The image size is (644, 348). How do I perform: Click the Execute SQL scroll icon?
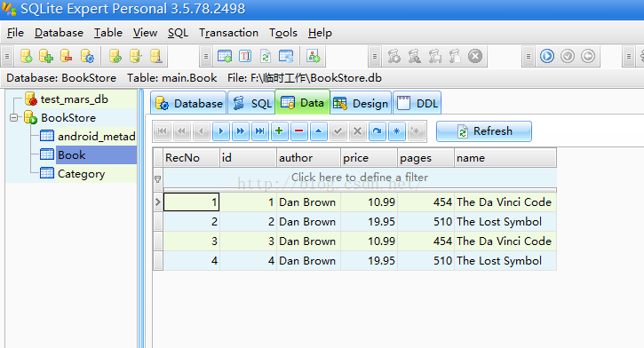pos(394,56)
